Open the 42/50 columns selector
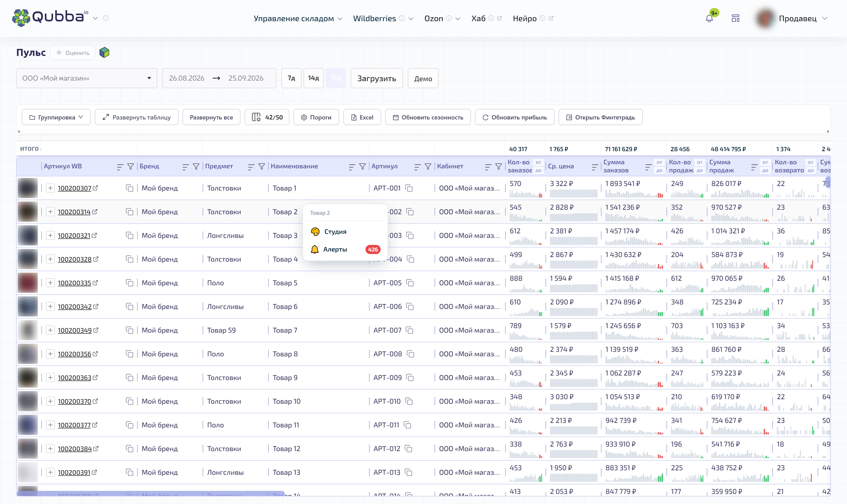The width and height of the screenshot is (847, 504). click(267, 117)
